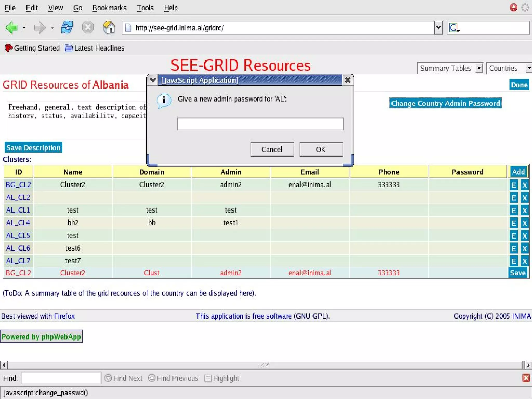Image resolution: width=532 pixels, height=399 pixels.
Task: Click OK in the password dialog
Action: tap(321, 150)
